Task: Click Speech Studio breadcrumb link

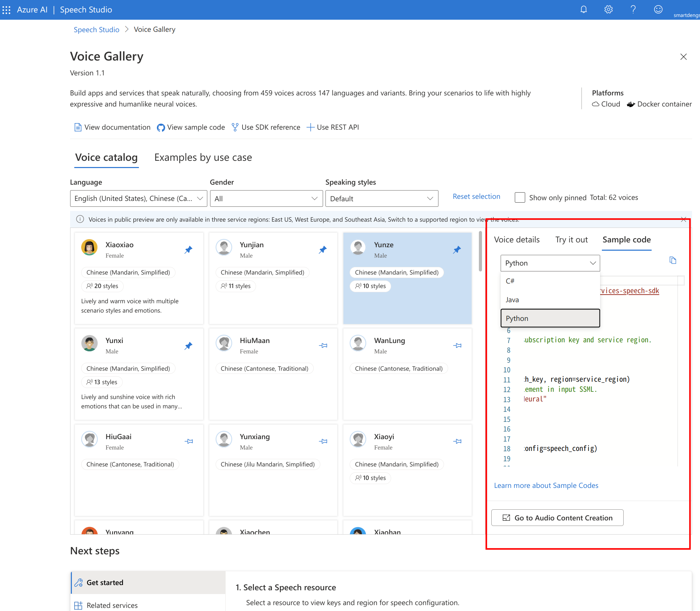Action: 96,29
